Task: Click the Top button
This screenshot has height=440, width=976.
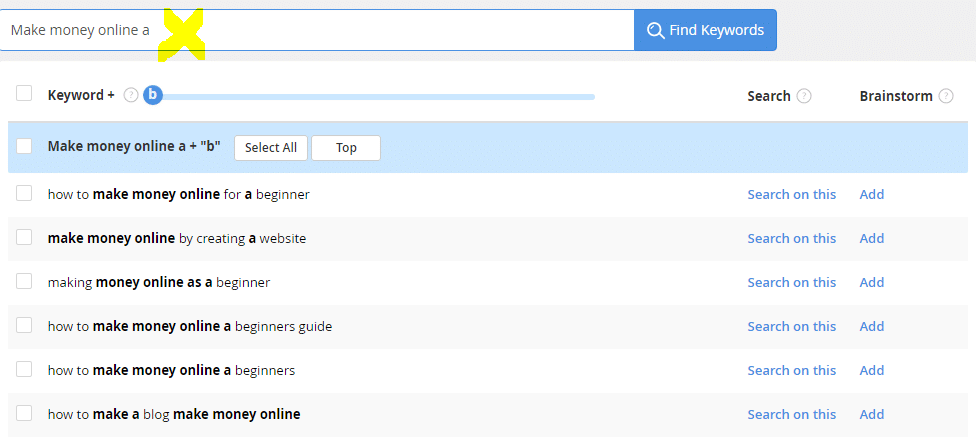Action: point(346,147)
